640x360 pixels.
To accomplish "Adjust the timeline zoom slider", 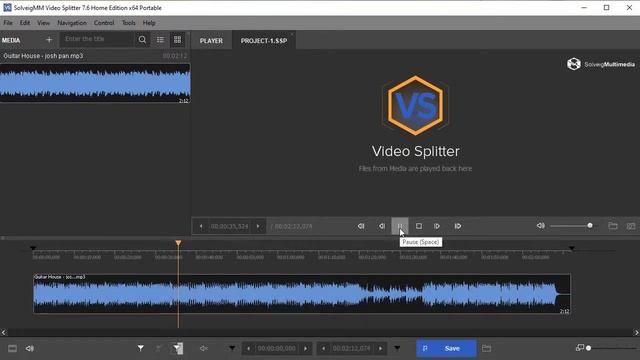I will coord(612,348).
